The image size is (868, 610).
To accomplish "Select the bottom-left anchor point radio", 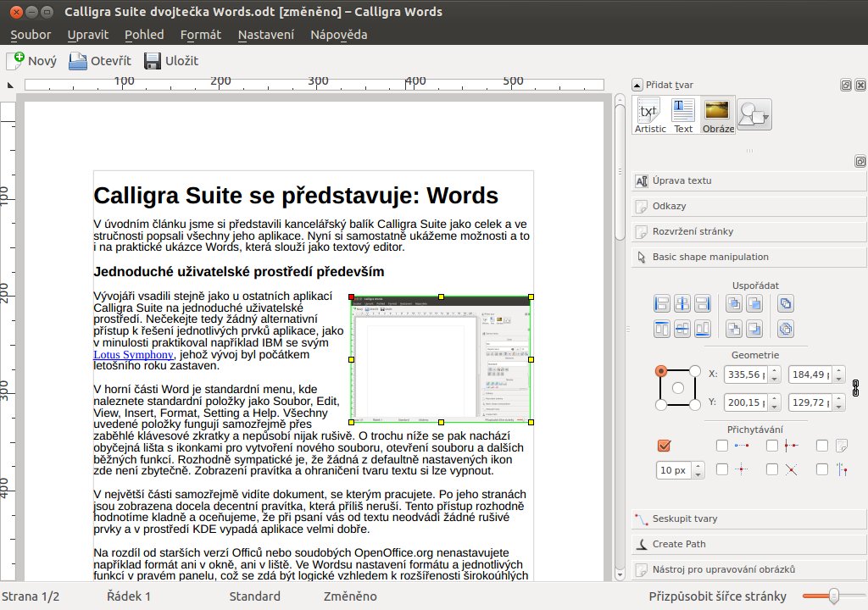I will pos(660,405).
